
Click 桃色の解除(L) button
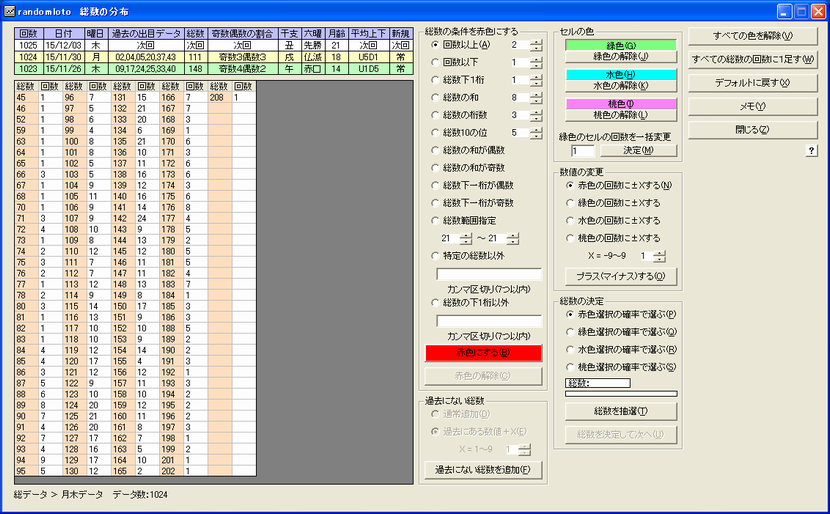tap(621, 115)
